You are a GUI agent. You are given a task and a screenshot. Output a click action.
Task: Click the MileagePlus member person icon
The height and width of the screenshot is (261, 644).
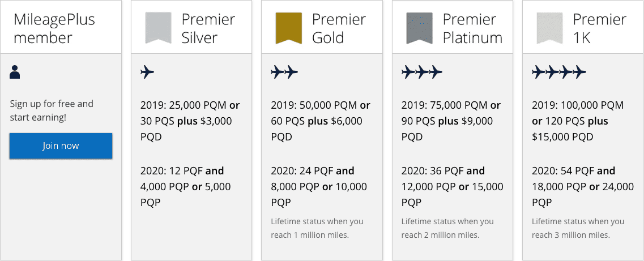click(x=15, y=72)
